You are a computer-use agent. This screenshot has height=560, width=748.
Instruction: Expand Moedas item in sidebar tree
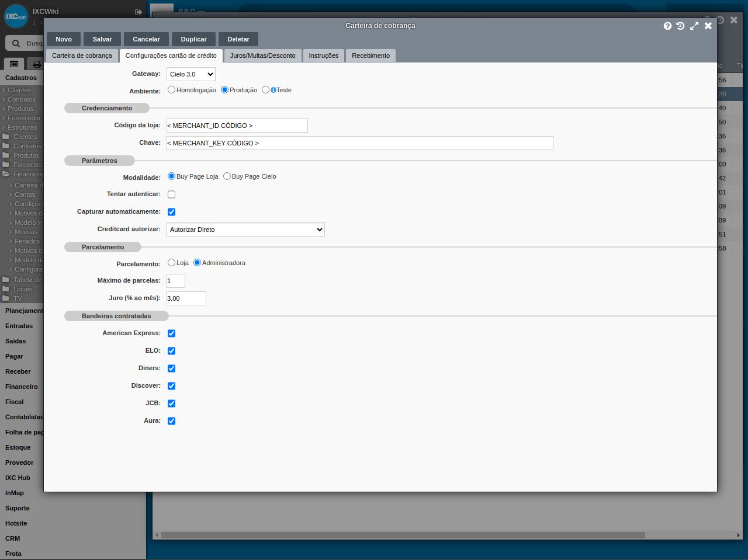tap(11, 232)
